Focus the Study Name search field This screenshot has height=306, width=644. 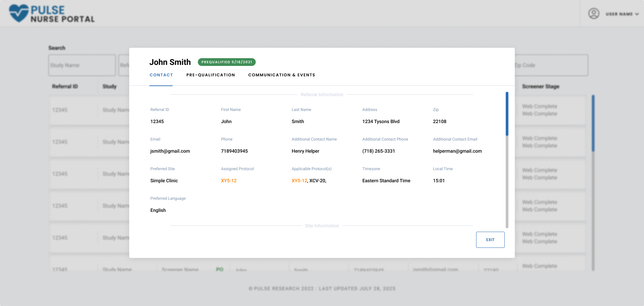(x=82, y=65)
